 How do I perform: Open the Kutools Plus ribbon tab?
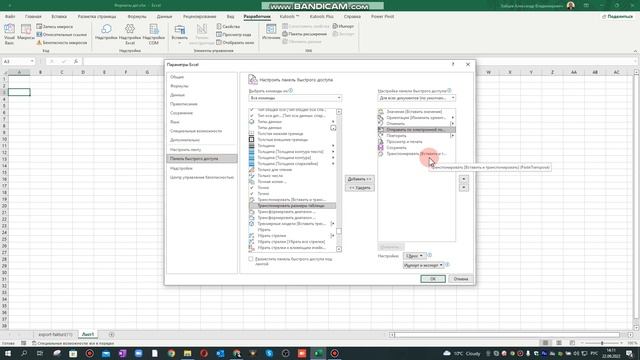pos(321,17)
